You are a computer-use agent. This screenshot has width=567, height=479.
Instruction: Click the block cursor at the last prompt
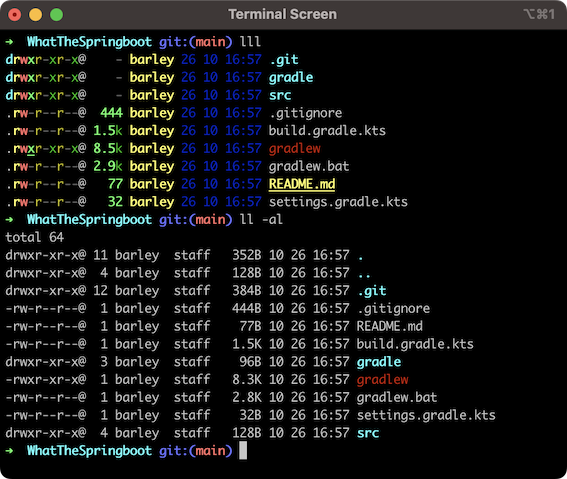click(243, 450)
